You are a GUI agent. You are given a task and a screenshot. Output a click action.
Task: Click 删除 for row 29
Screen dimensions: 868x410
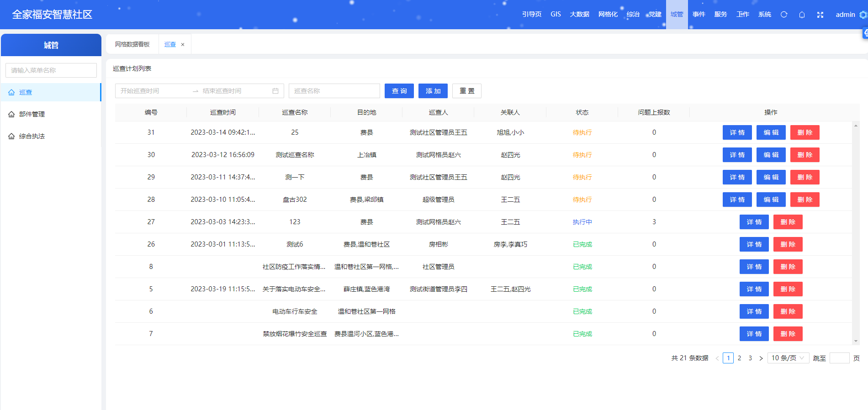pos(805,177)
